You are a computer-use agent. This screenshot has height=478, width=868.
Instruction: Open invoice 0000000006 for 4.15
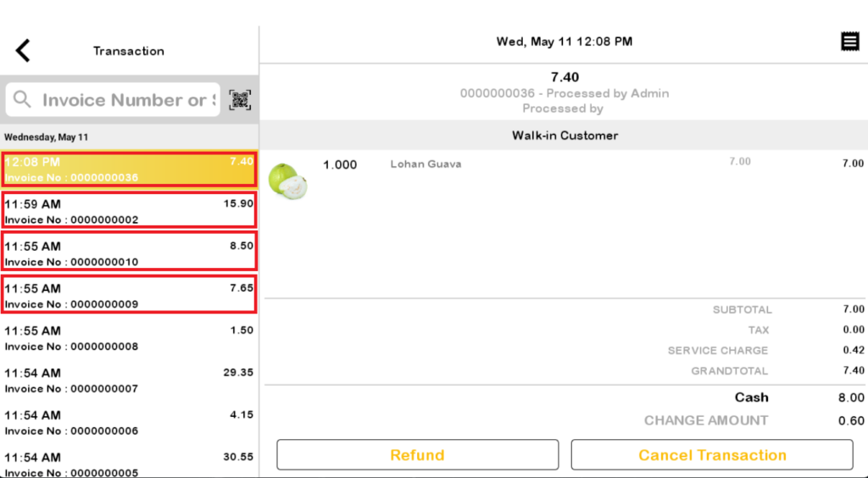129,422
